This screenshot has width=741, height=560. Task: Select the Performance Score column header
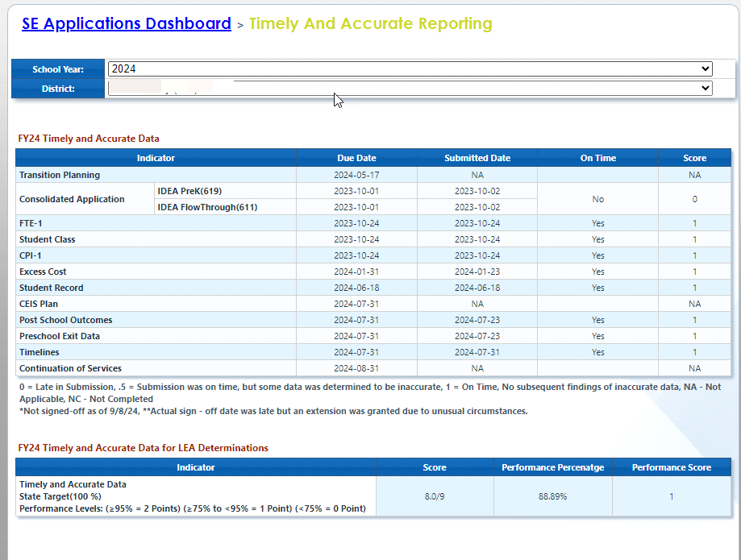click(671, 467)
